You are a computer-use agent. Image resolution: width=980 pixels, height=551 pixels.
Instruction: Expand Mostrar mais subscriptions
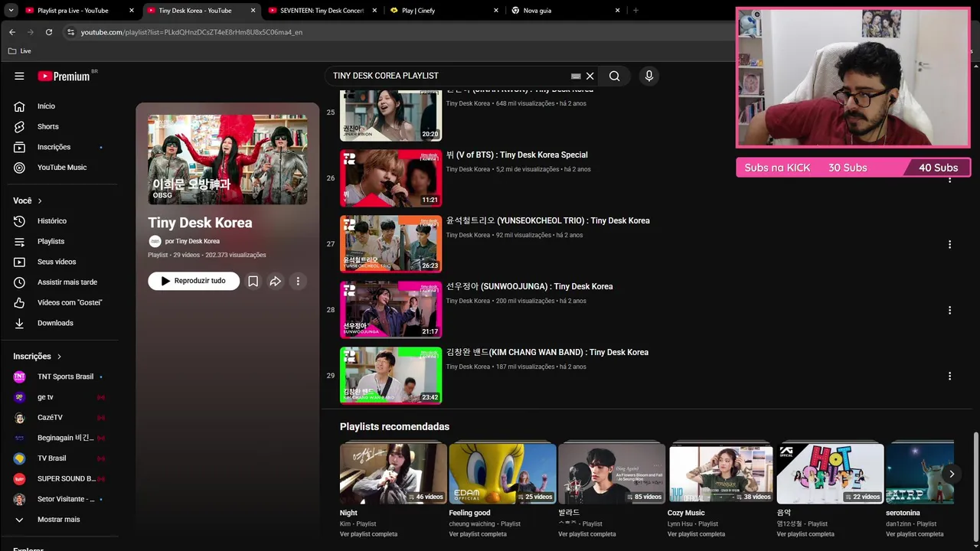coord(60,520)
